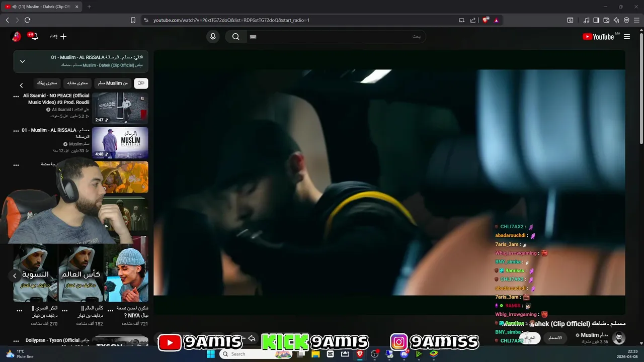Start voice search with the microphone

pyautogui.click(x=213, y=36)
